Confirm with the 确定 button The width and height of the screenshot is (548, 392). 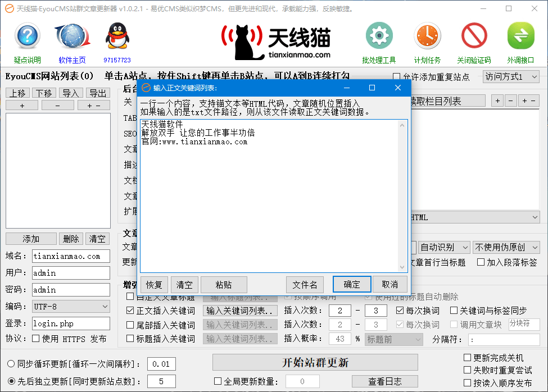pyautogui.click(x=352, y=284)
